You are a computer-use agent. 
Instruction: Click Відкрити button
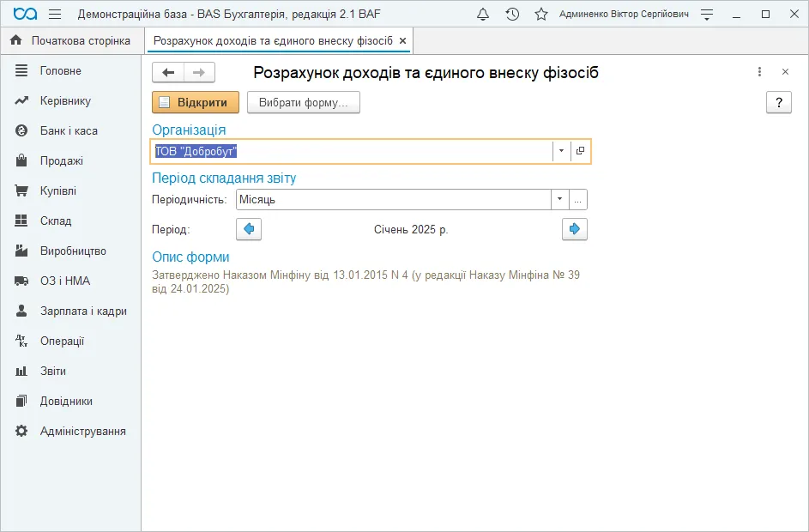click(196, 102)
